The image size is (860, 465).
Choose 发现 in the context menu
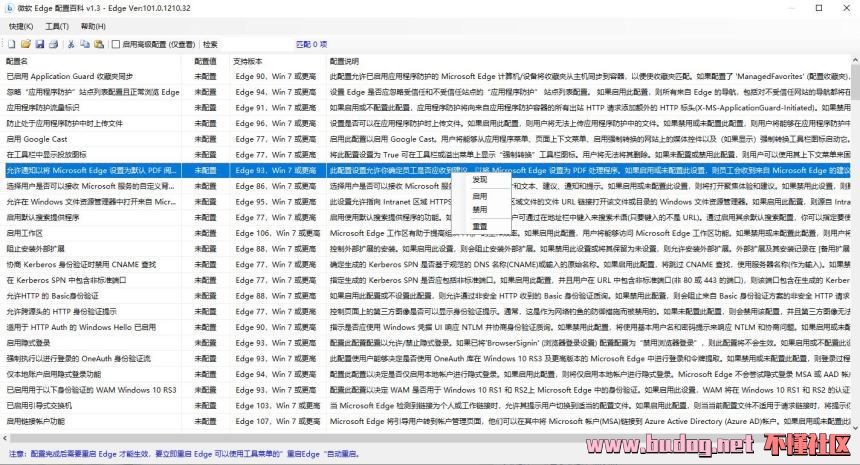(x=480, y=180)
